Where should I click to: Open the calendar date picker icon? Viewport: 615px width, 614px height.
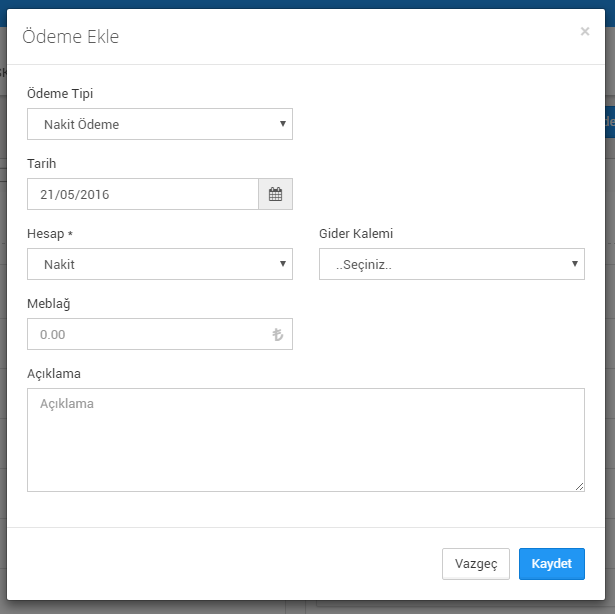275,194
